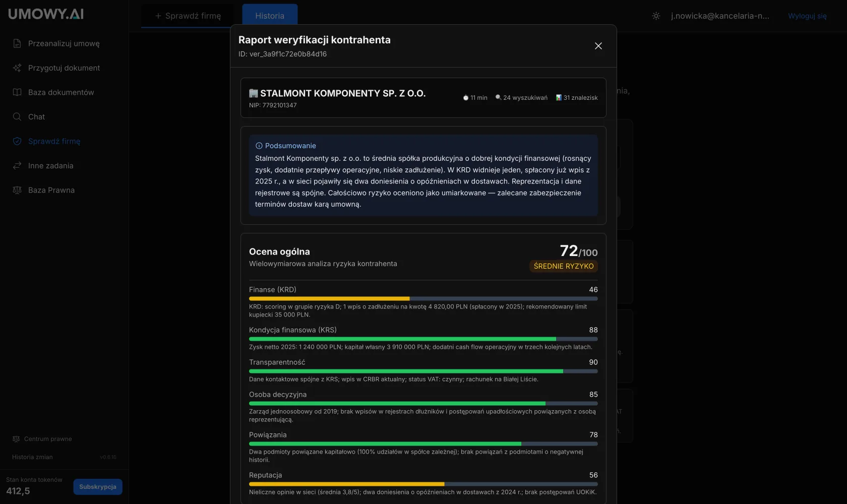Click the Osoba decyzyjna label
Viewport: 847px width, 504px height.
tap(278, 395)
